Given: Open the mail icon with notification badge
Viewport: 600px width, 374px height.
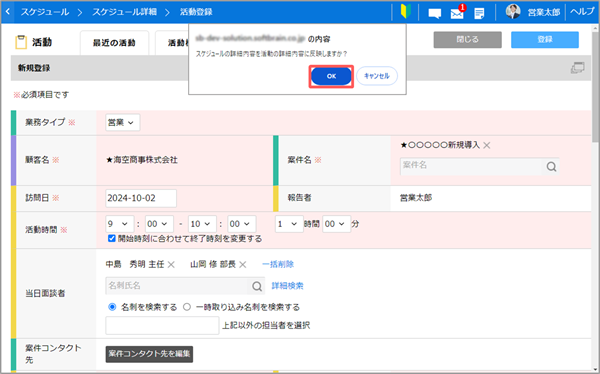Looking at the screenshot, I should click(457, 13).
